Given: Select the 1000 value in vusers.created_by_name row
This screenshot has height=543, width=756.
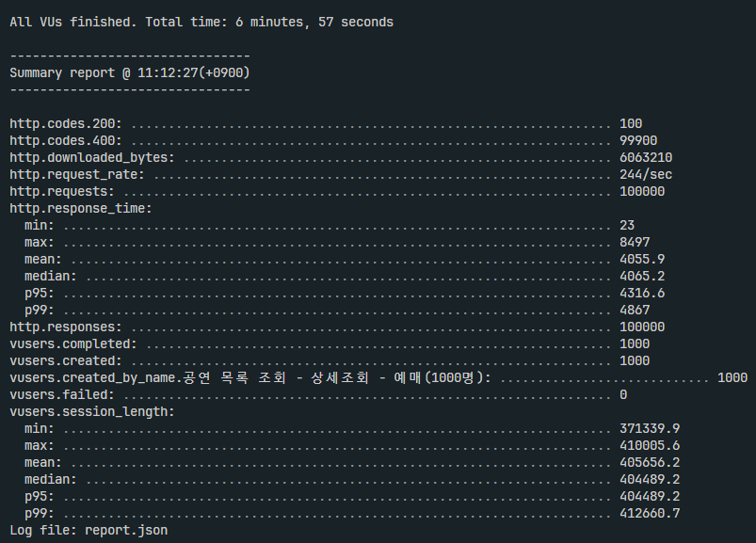Looking at the screenshot, I should coord(732,377).
